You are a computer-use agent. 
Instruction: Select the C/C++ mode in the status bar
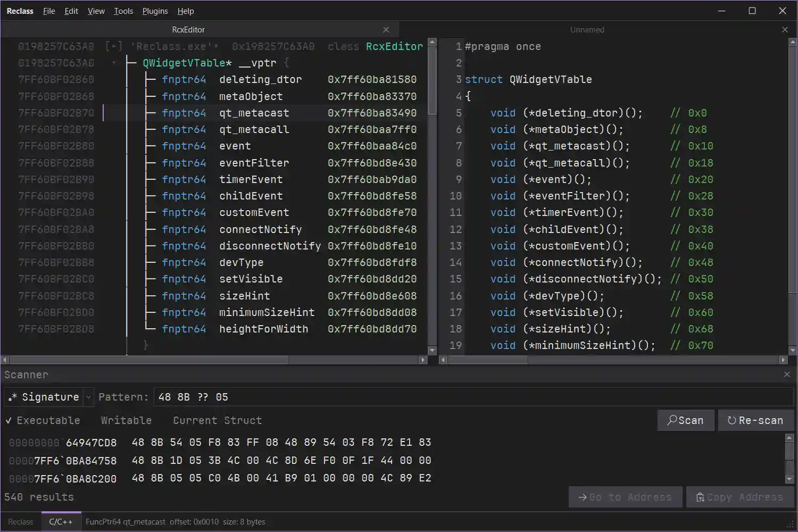click(61, 521)
